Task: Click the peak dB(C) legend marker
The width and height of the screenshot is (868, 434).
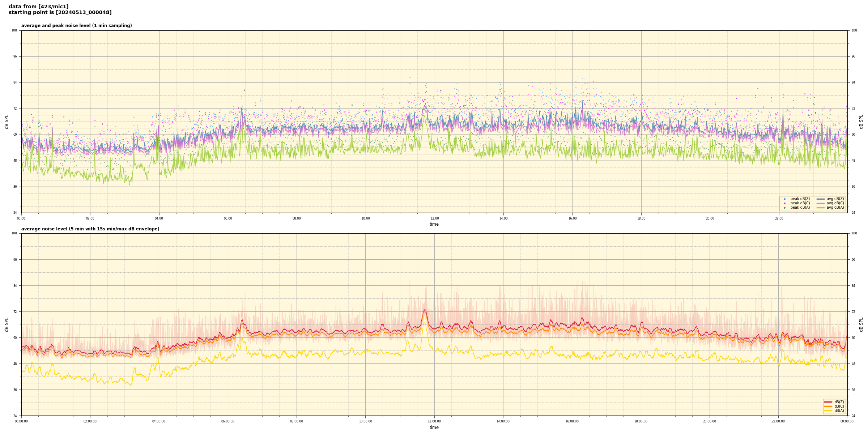Action: point(784,203)
